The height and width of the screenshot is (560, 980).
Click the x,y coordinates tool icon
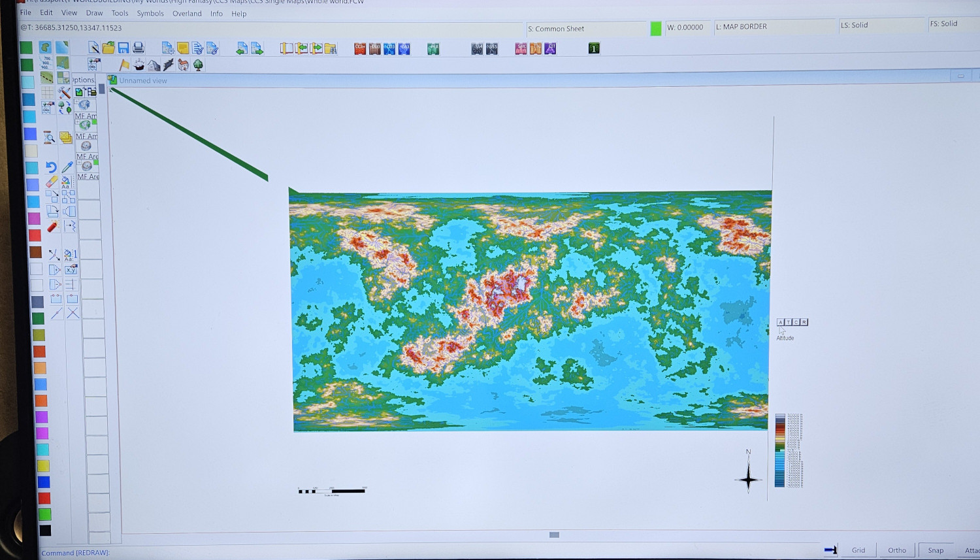coord(71,269)
